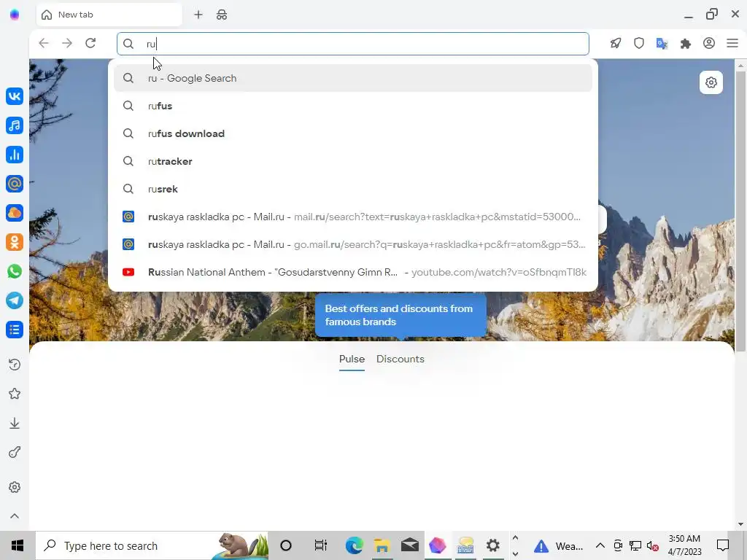Click in the address bar field
Viewport: 747px width, 560px height.
tap(353, 44)
